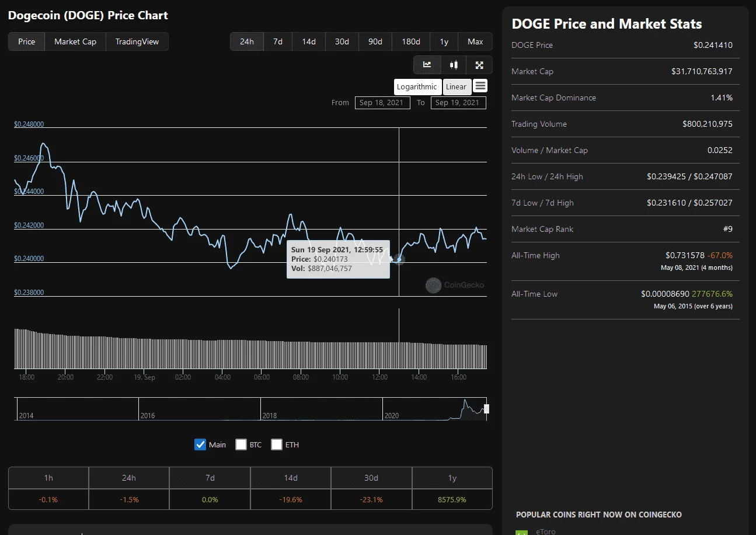
Task: Expand chart to fullscreen icon
Action: click(x=479, y=65)
